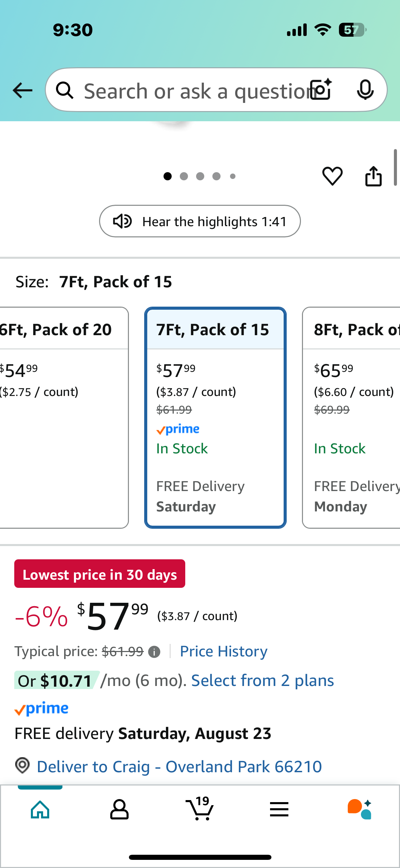Change delivery address Deliver to Craig
Screen dimensions: 400x868
[x=179, y=766]
